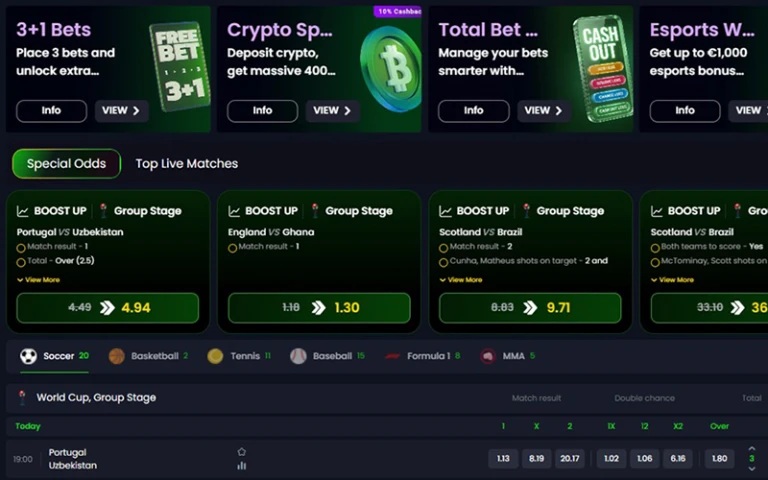Switch to the Top Live Matches tab

pyautogui.click(x=187, y=164)
